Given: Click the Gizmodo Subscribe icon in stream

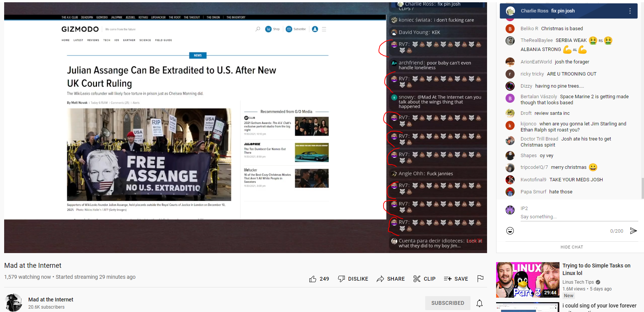Looking at the screenshot, I should click(289, 29).
